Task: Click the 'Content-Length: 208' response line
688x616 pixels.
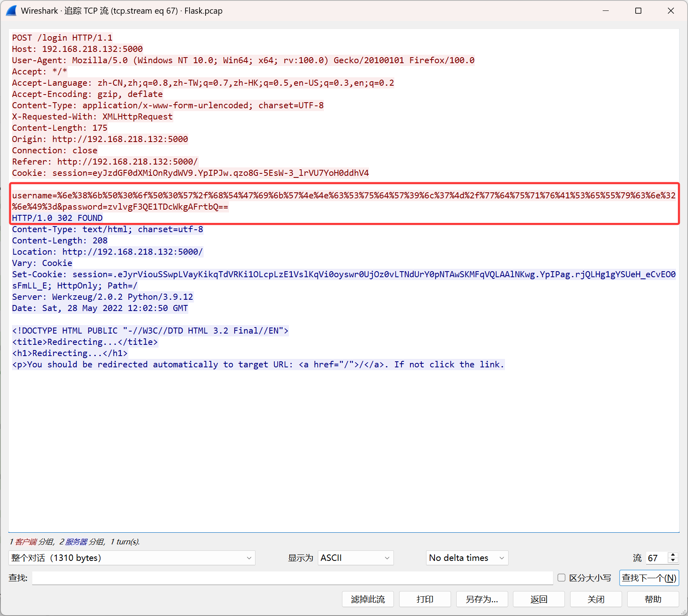Action: 60,241
